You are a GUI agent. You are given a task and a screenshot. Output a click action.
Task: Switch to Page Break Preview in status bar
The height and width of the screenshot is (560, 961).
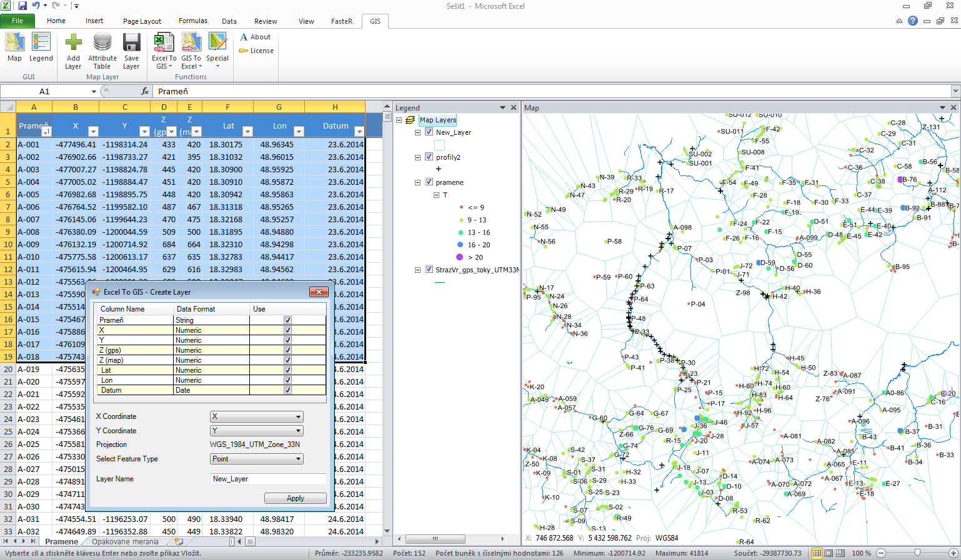tap(840, 553)
